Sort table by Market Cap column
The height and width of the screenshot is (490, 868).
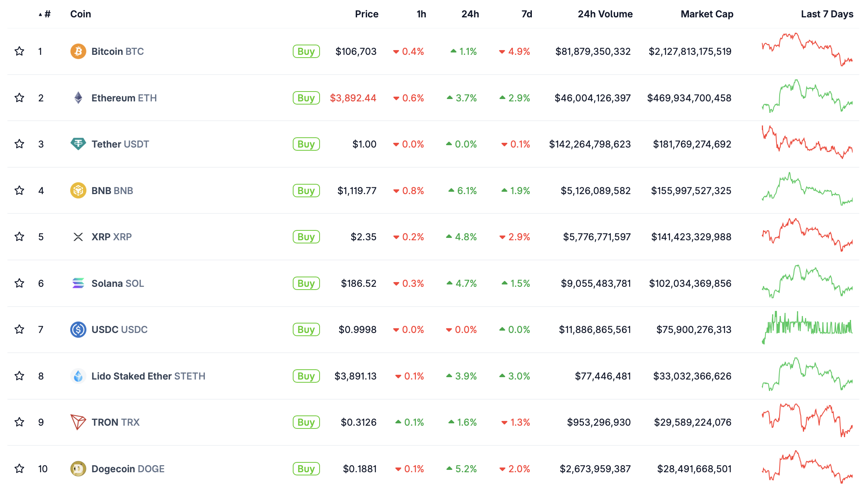point(707,14)
